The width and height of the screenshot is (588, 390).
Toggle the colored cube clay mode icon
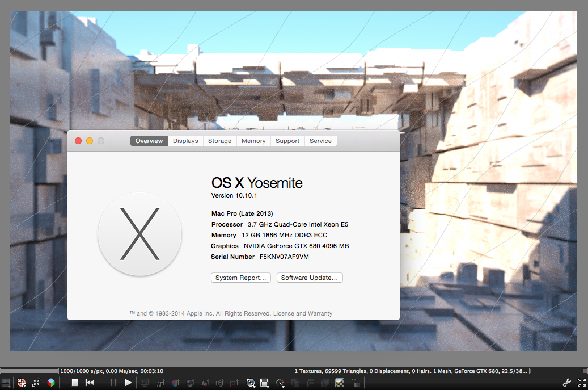pyautogui.click(x=51, y=383)
